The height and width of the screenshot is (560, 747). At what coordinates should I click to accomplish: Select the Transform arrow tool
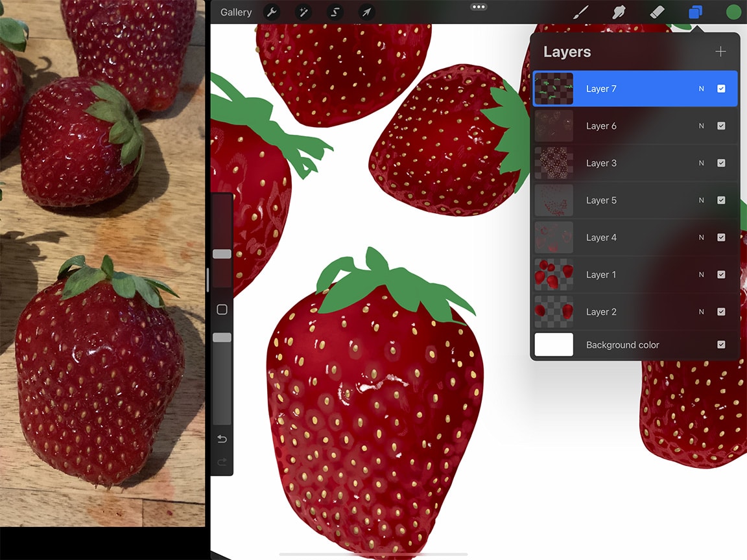click(x=366, y=12)
